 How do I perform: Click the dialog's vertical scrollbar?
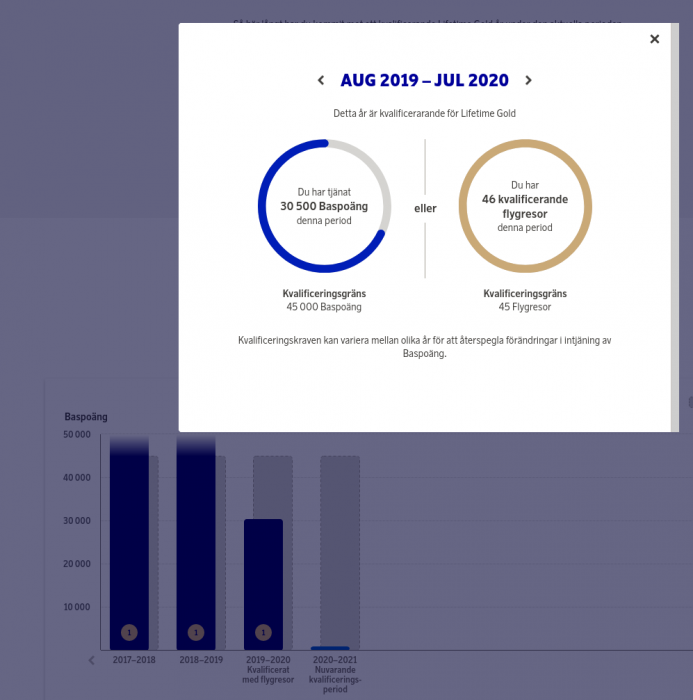(674, 228)
